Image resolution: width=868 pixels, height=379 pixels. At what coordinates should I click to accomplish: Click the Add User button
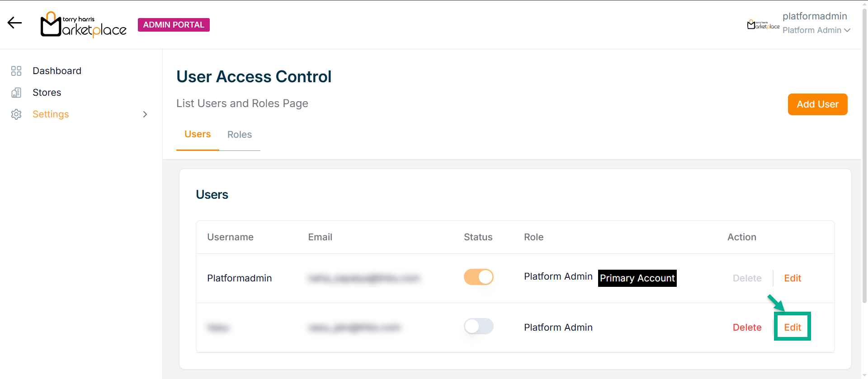(817, 104)
